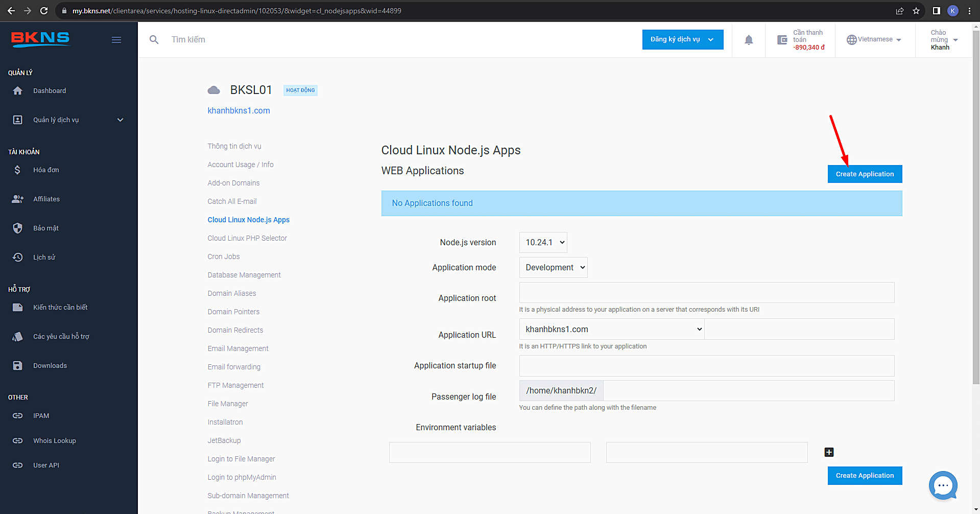
Task: Open Các yêu cầu hỗ trợ in sidebar
Action: 61,336
